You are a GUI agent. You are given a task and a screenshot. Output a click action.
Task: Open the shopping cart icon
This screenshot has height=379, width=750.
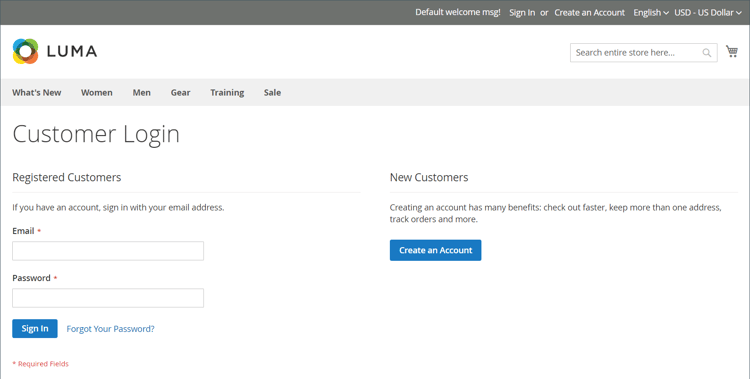731,51
